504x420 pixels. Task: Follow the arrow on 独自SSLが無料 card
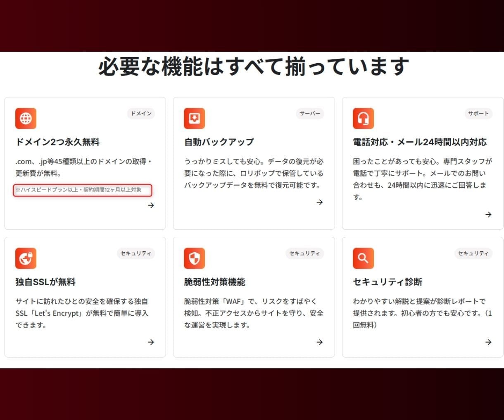coord(151,342)
